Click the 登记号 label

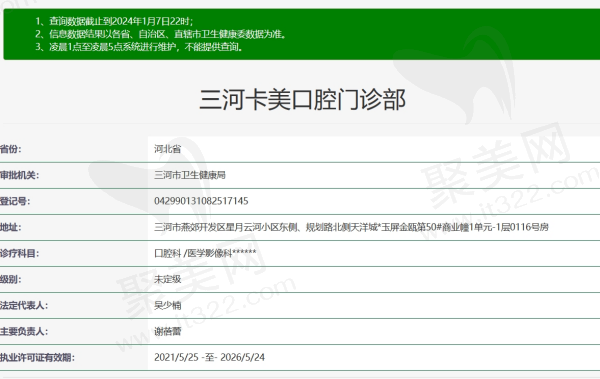pos(15,201)
